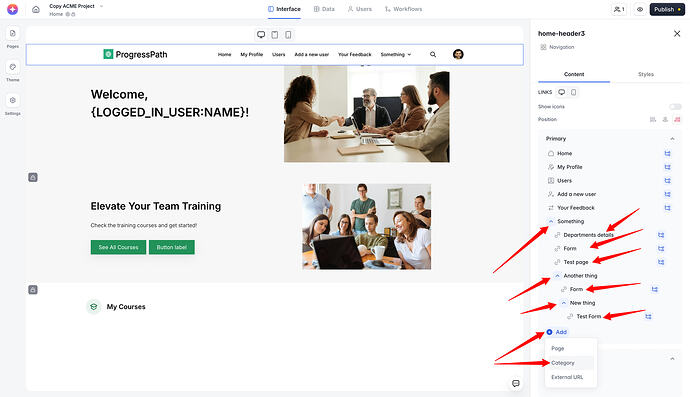Choose Category from the Add menu

click(x=570, y=363)
